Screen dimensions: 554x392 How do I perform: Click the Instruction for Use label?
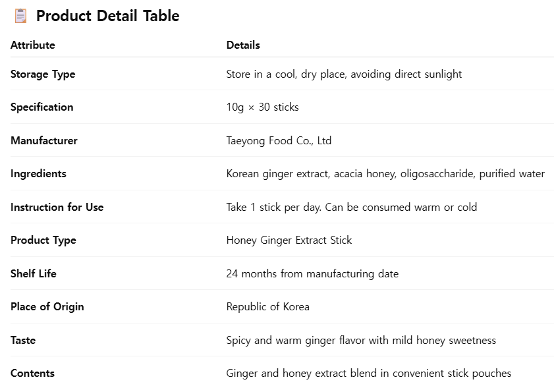click(57, 207)
